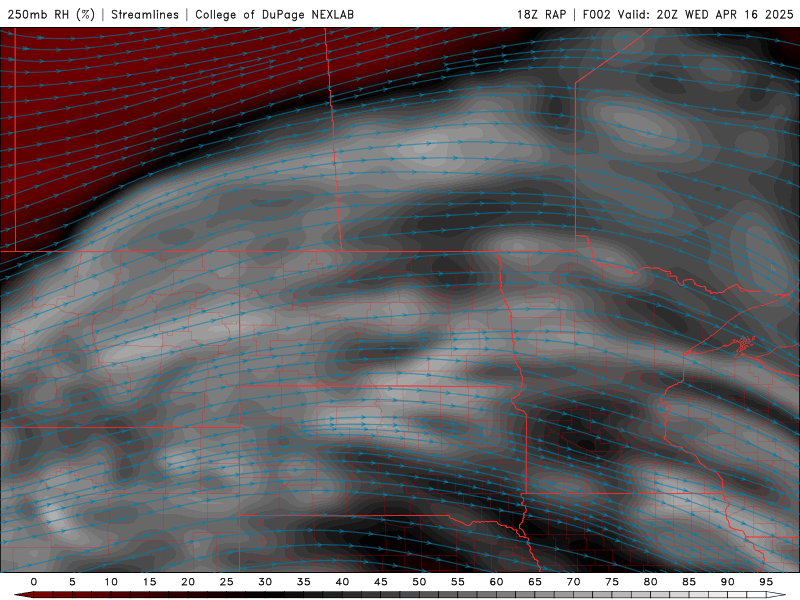
Task: Click the '90' colorbar scale label
Action: tap(727, 582)
